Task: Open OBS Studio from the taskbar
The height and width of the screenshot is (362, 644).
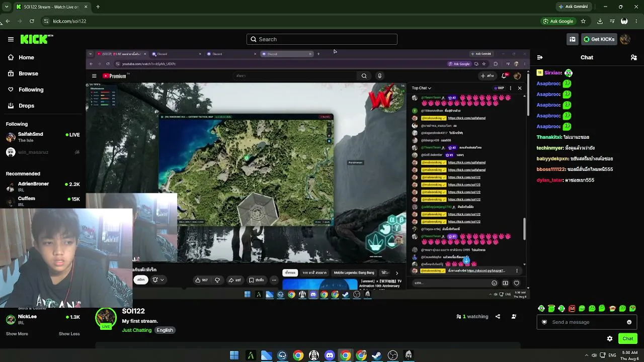Action: tap(393, 355)
